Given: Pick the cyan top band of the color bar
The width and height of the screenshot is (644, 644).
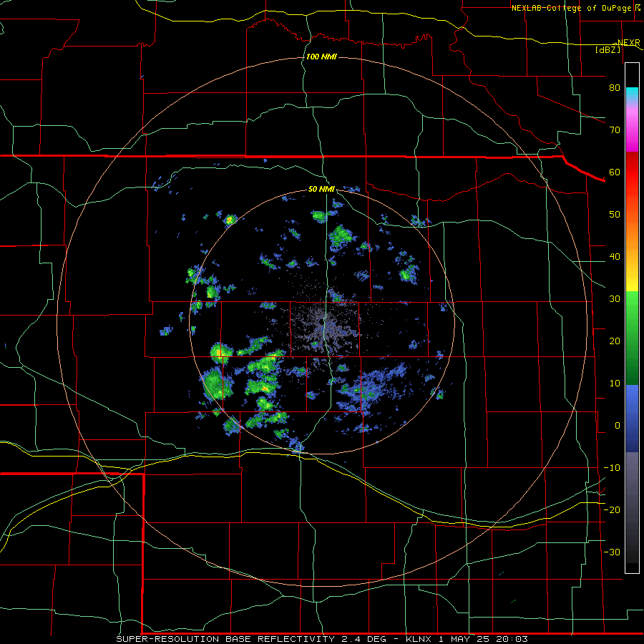Looking at the screenshot, I should (632, 94).
